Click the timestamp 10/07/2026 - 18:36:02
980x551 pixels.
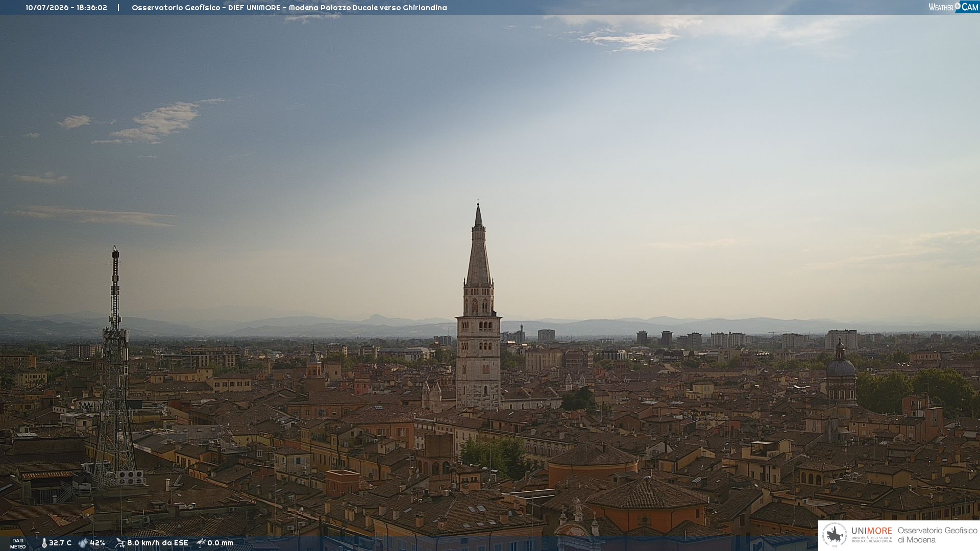pyautogui.click(x=66, y=8)
